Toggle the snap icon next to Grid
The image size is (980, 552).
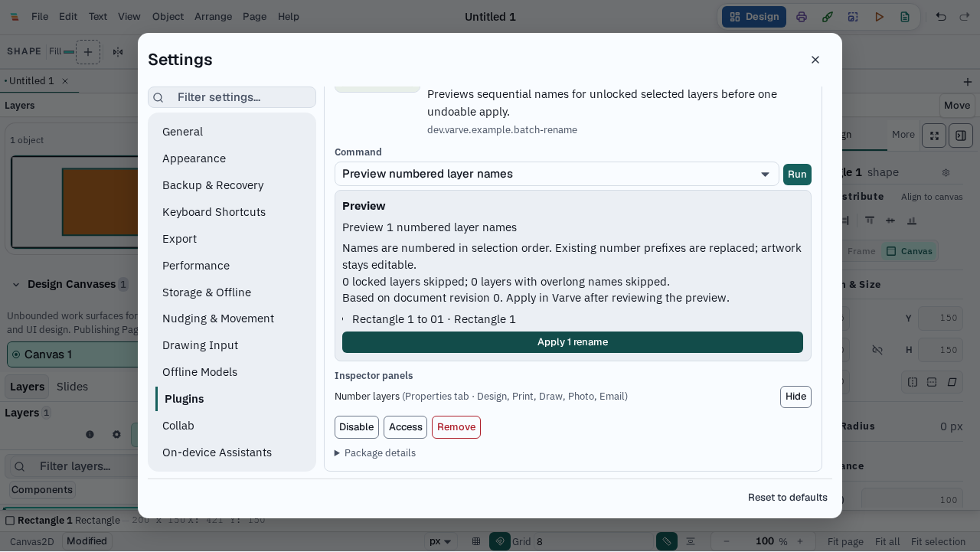[x=500, y=541]
